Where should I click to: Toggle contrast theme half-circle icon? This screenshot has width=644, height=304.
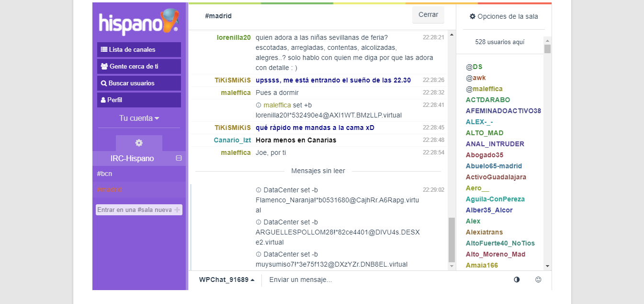point(517,280)
